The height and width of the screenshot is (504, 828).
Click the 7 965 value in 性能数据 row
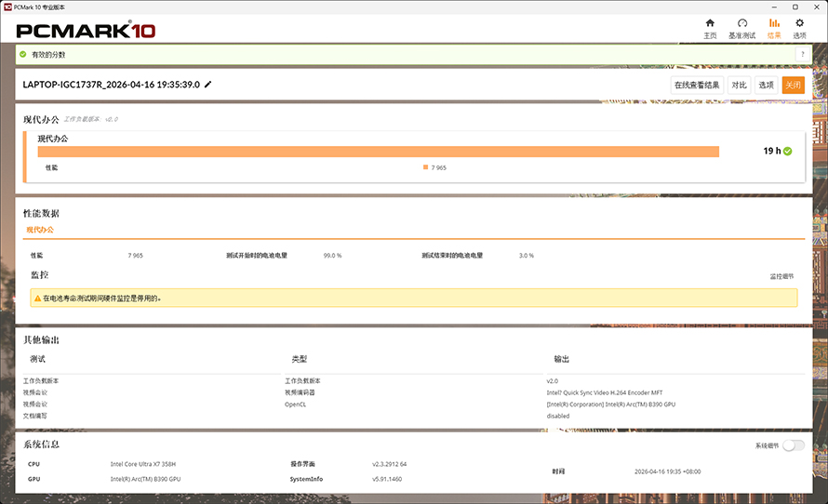(135, 256)
